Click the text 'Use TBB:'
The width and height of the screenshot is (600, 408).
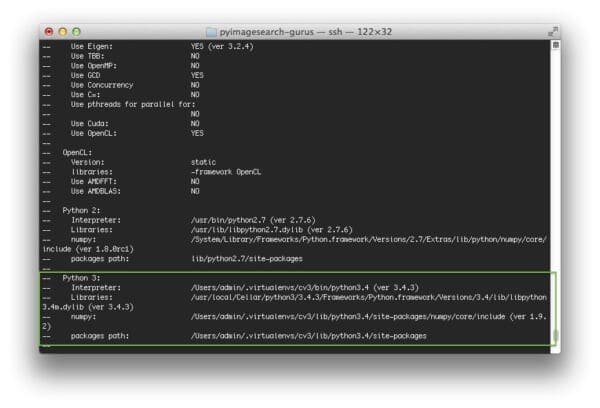pos(87,56)
